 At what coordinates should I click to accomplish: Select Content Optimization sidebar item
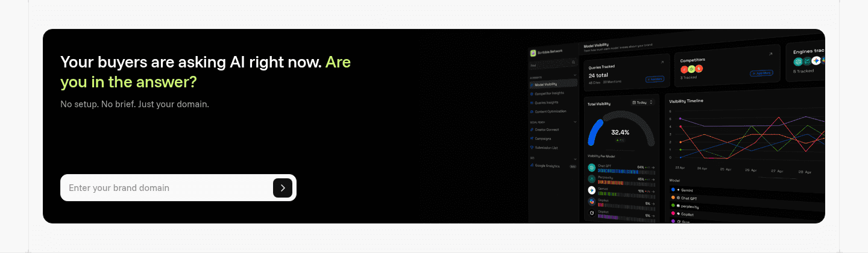(550, 111)
